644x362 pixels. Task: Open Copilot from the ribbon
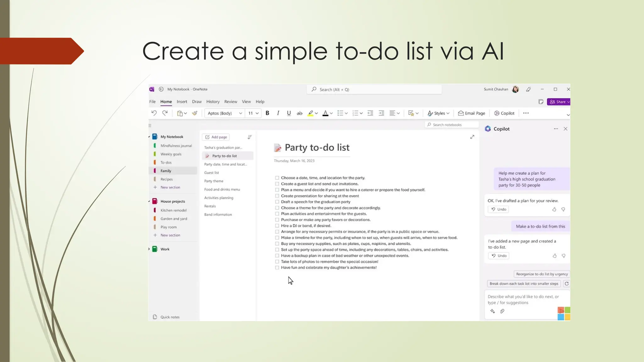click(x=504, y=113)
